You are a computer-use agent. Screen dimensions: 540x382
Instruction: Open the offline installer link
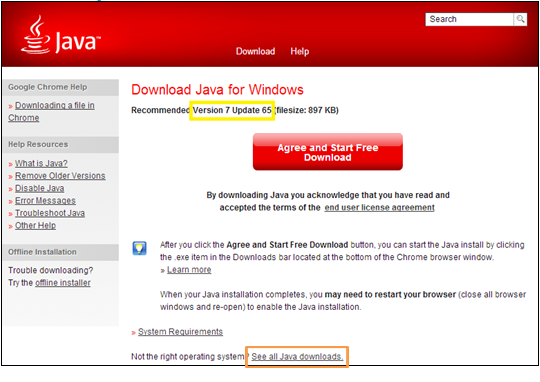(x=63, y=282)
